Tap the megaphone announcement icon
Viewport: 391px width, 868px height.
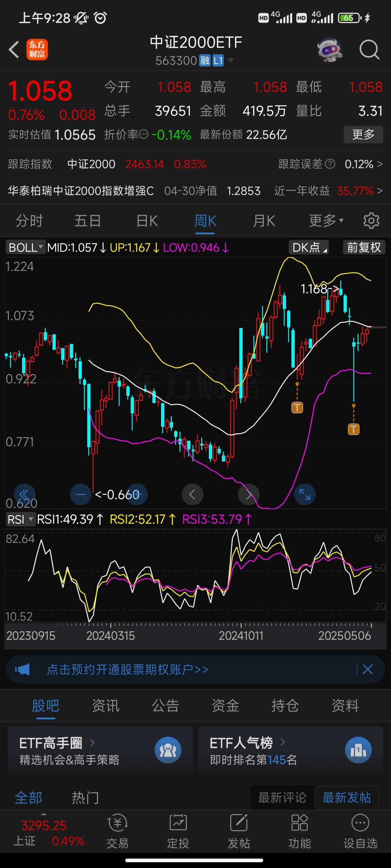22,669
